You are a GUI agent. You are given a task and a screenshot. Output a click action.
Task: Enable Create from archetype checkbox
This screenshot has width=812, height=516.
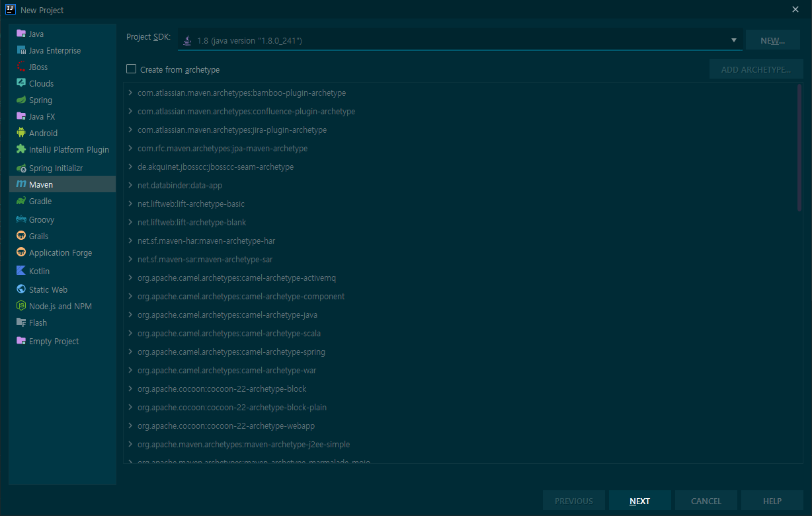pyautogui.click(x=131, y=69)
